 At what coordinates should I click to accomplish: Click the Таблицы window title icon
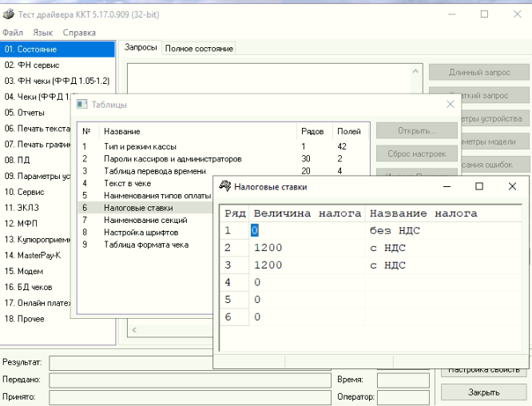click(x=81, y=105)
